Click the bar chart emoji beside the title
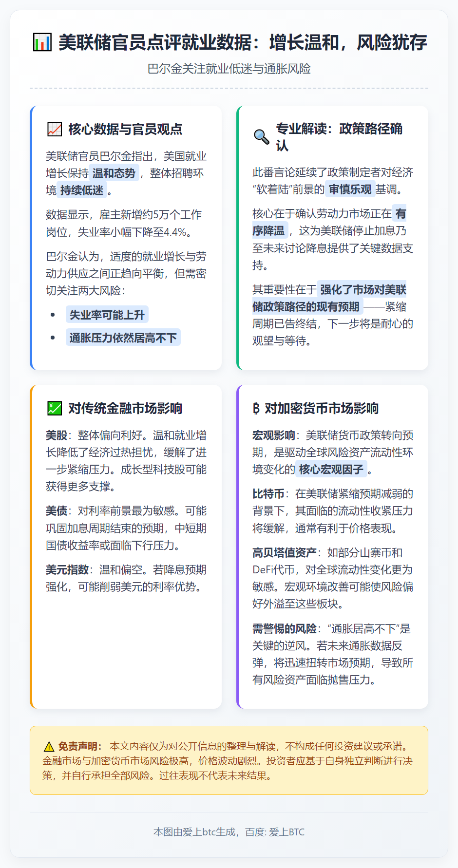458x868 pixels. point(42,42)
